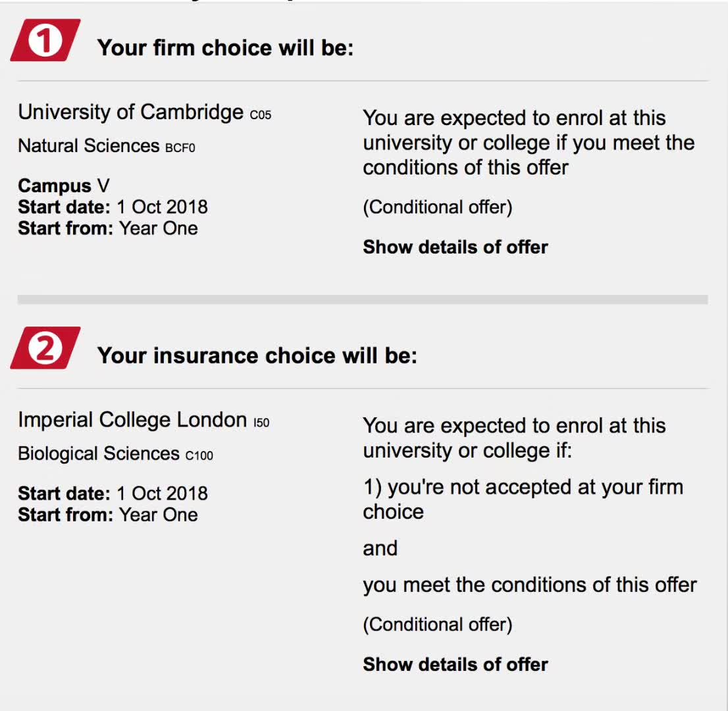Select the Imperial College London name
Screen dimensions: 728x711
click(x=132, y=420)
